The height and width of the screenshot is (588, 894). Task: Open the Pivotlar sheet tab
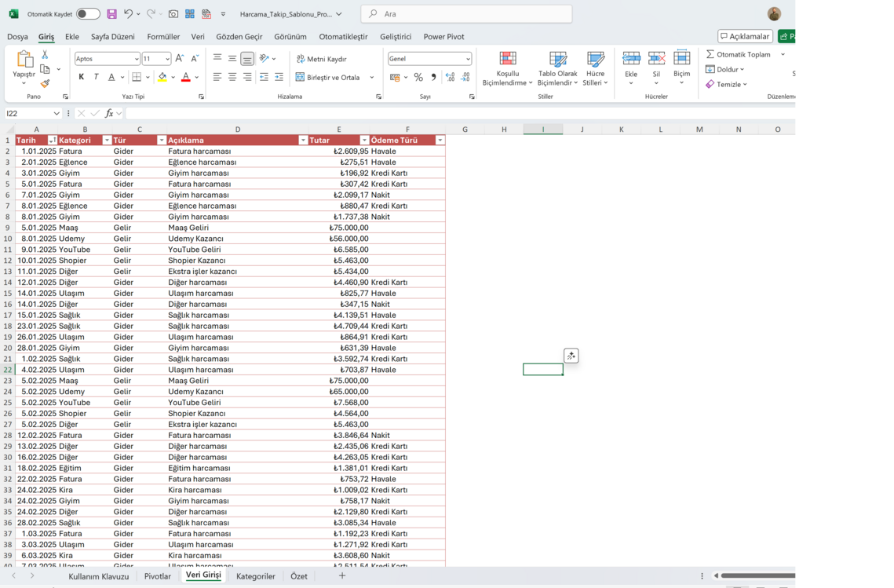click(x=157, y=576)
